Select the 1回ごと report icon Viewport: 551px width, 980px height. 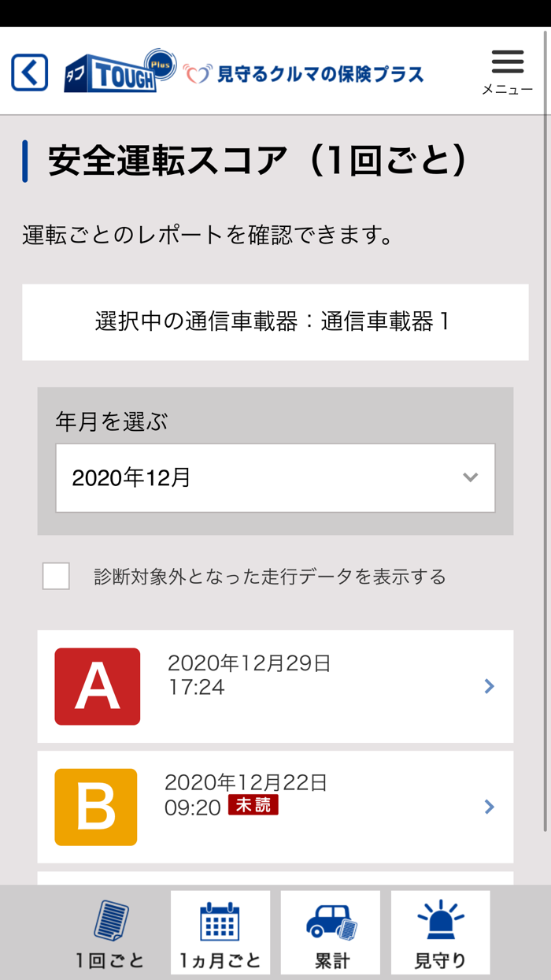110,922
